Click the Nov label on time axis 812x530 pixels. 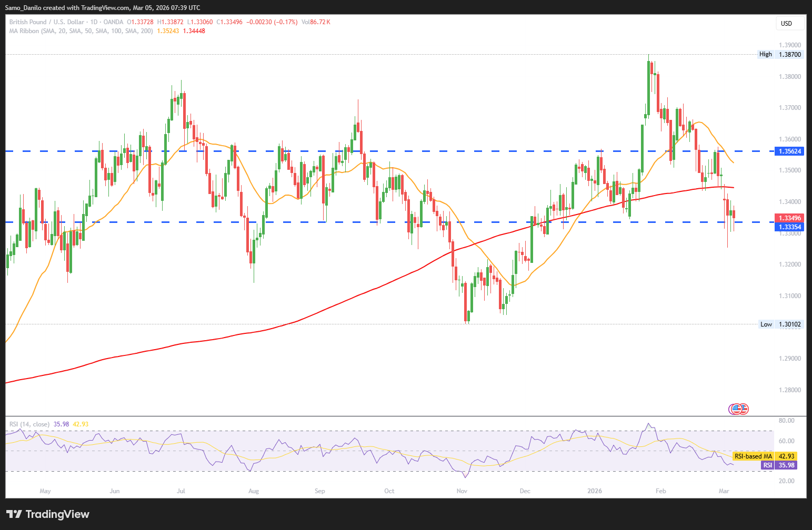(x=462, y=491)
